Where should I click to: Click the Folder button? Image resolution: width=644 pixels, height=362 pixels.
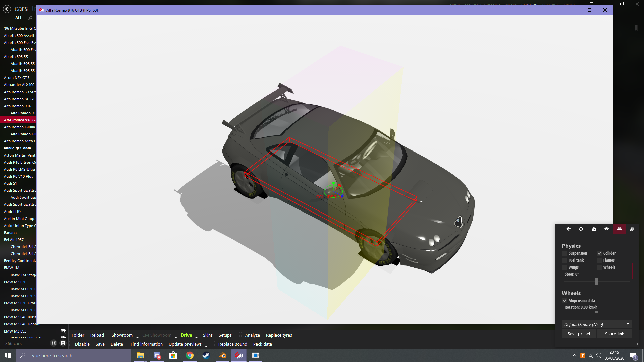pyautogui.click(x=78, y=335)
